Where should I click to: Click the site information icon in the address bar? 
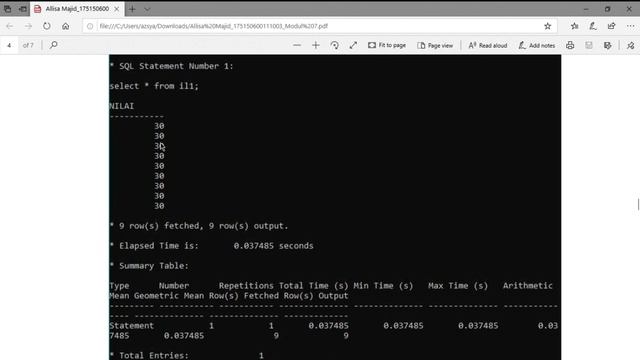[x=90, y=26]
